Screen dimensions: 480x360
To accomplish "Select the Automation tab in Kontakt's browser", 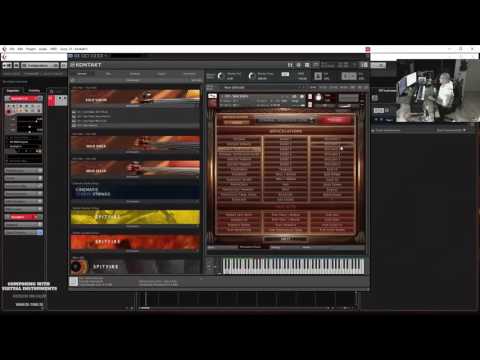I will (x=189, y=74).
